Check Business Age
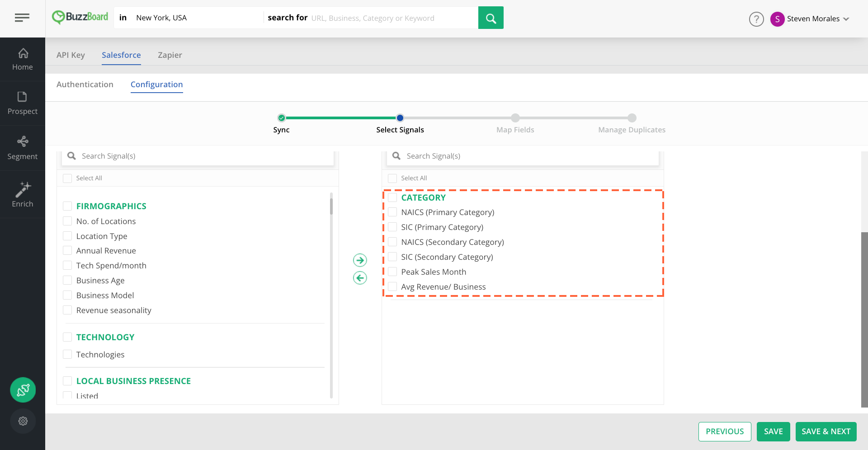Viewport: 868px width, 450px height. (67, 280)
